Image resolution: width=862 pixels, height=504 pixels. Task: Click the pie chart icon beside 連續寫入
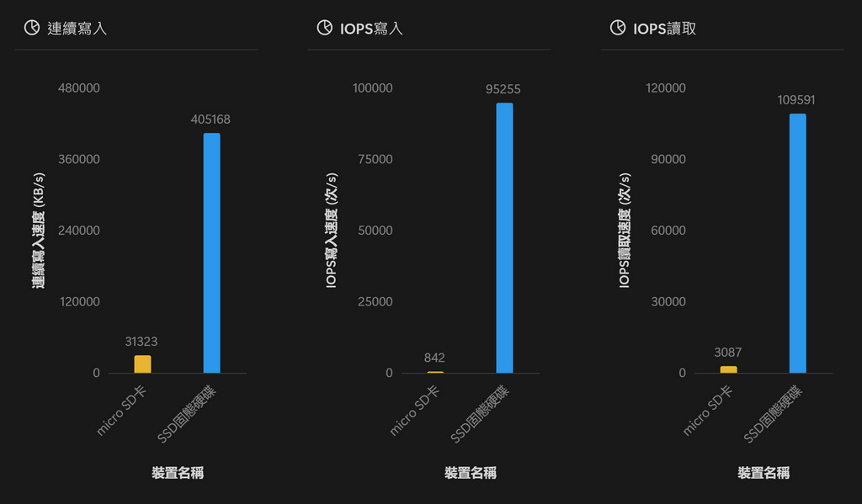point(31,28)
